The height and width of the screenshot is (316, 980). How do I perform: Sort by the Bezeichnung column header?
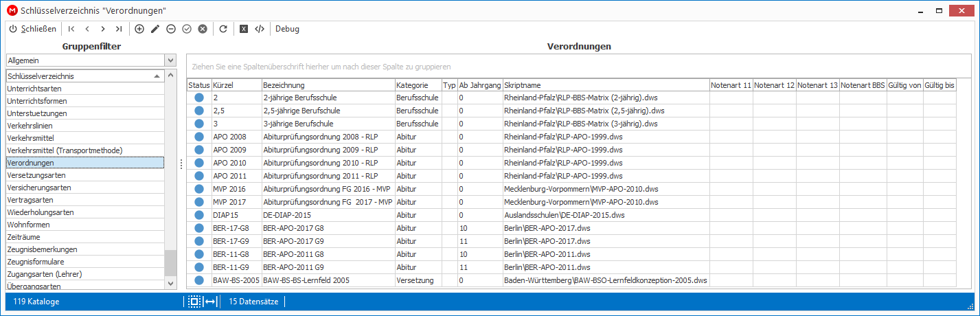[328, 85]
